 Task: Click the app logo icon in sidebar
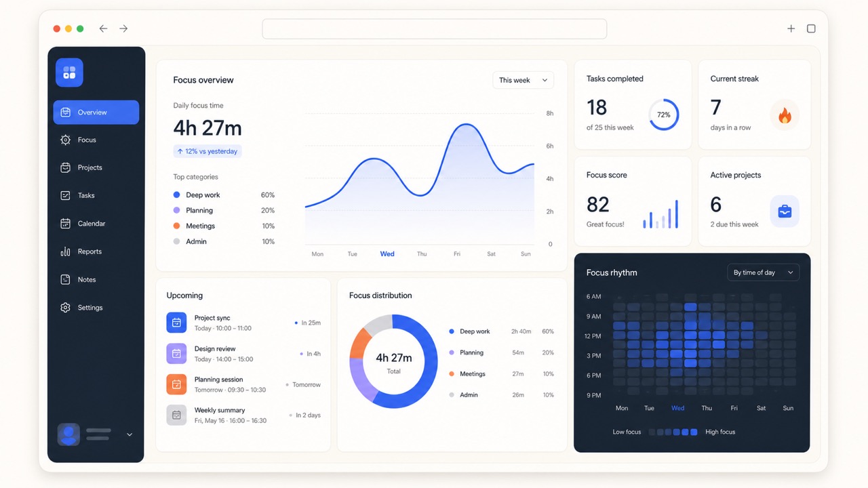[69, 73]
